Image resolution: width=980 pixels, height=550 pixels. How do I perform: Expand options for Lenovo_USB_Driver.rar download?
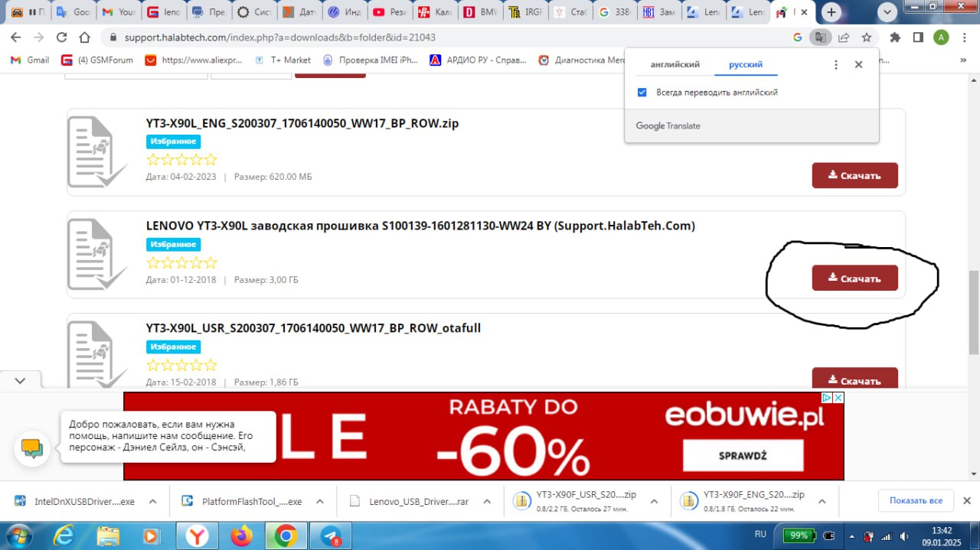tap(486, 502)
